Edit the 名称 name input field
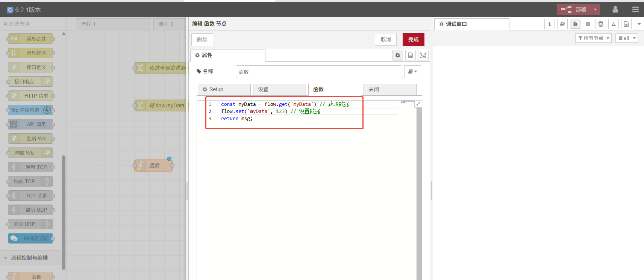644x280 pixels. click(319, 72)
